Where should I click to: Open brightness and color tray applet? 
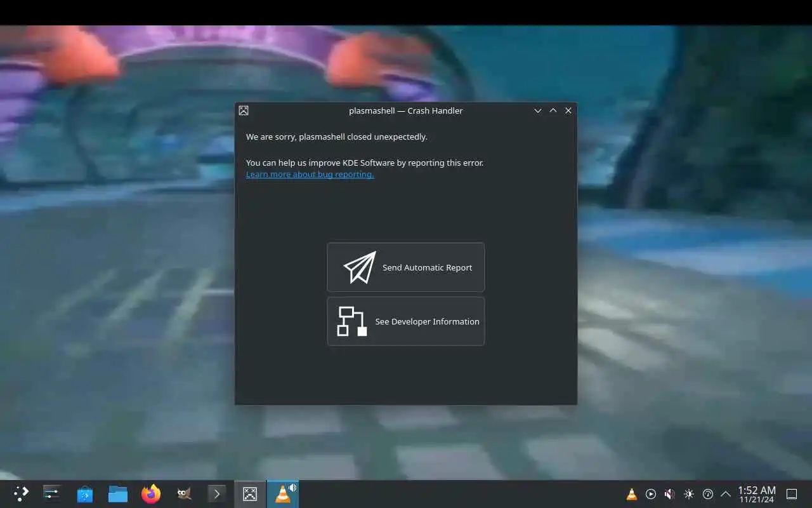coord(689,494)
